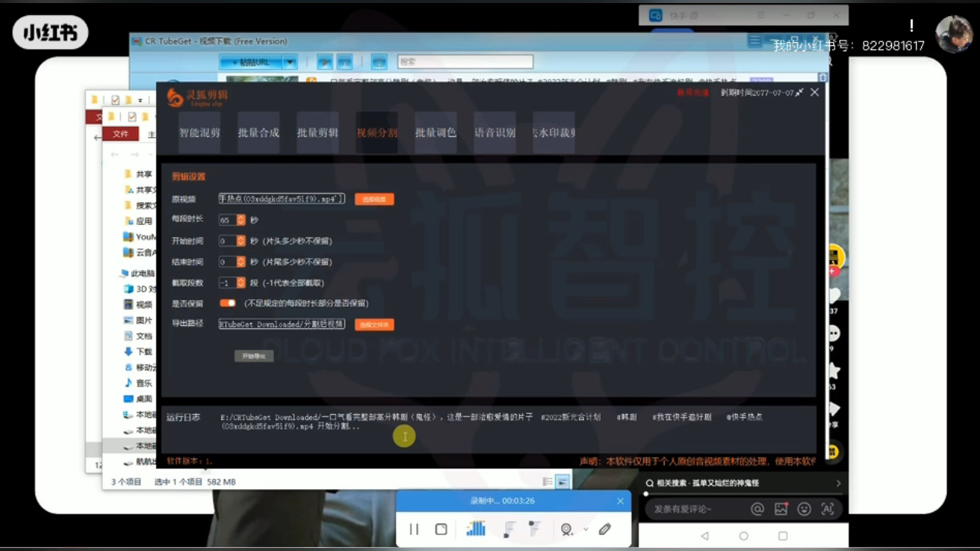This screenshot has height=551, width=980.
Task: Click the gray start export button
Action: [253, 357]
